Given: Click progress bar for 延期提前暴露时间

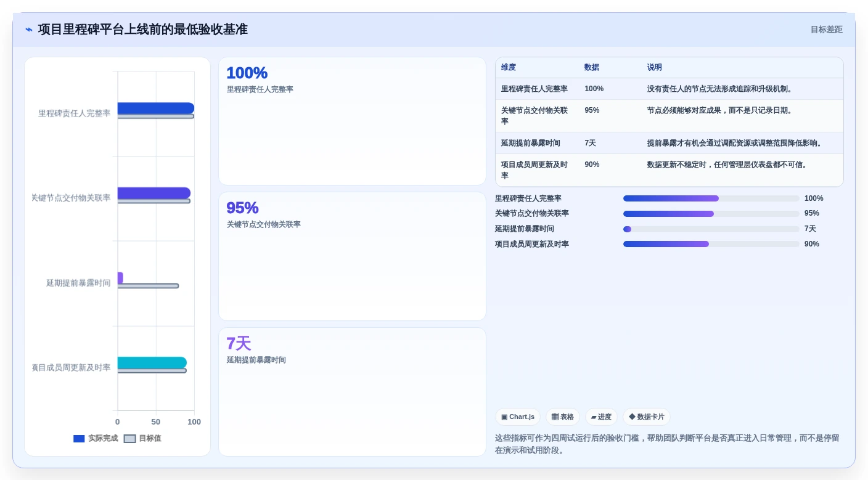Looking at the screenshot, I should coord(711,229).
